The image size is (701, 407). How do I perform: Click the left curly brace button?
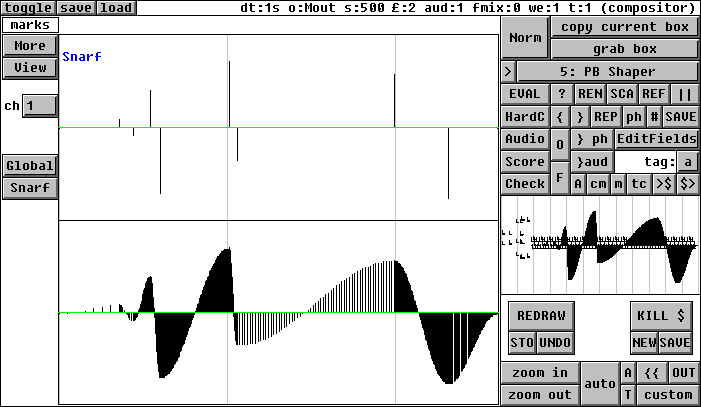[562, 116]
